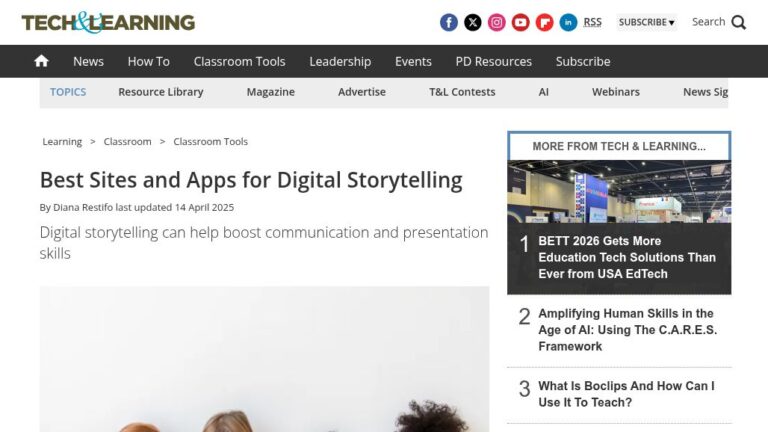
Task: Switch to the Resource Library topic
Action: 160,92
